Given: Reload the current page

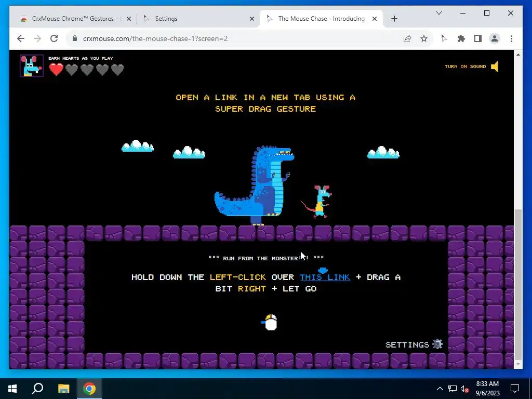Looking at the screenshot, I should click(x=54, y=38).
